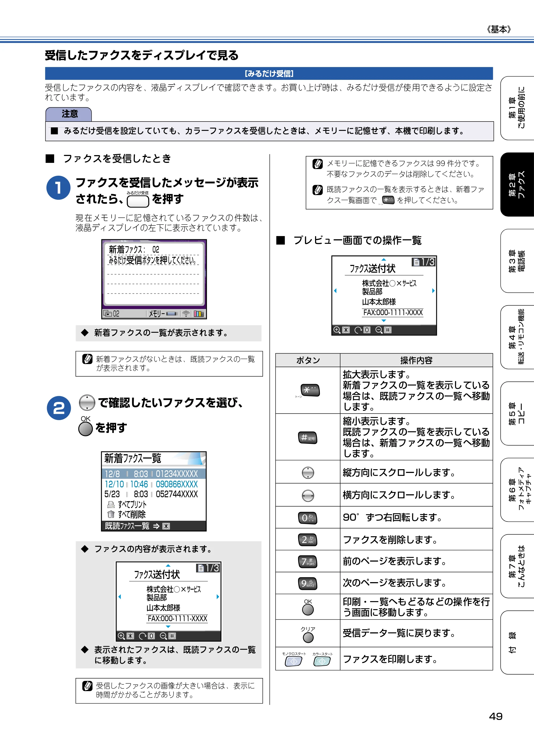Click the left arrow on the lower-left preview screen
The height and width of the screenshot is (756, 534).
(x=120, y=597)
